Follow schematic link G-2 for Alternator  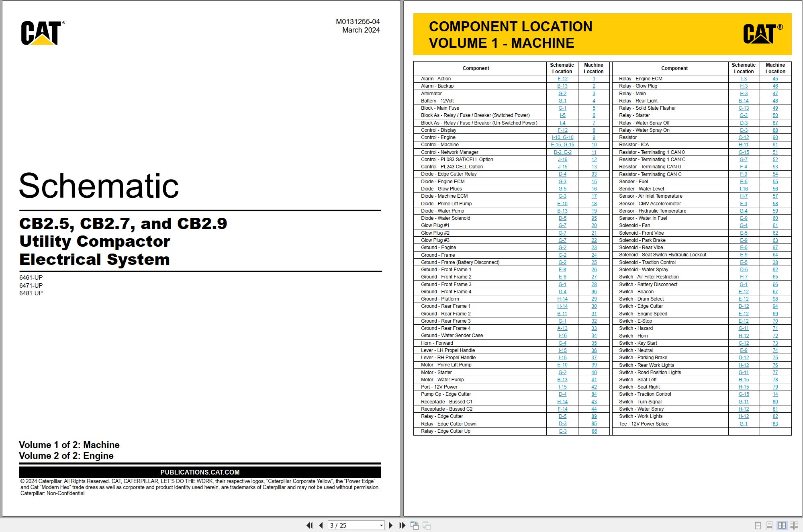tap(562, 94)
